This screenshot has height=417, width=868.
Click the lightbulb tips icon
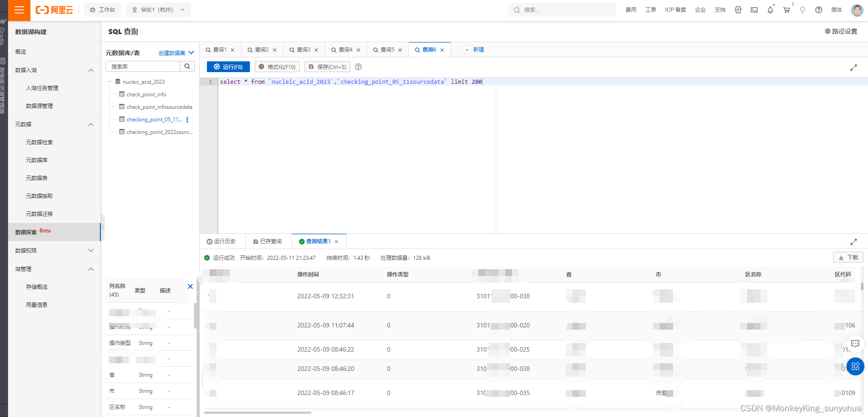803,10
